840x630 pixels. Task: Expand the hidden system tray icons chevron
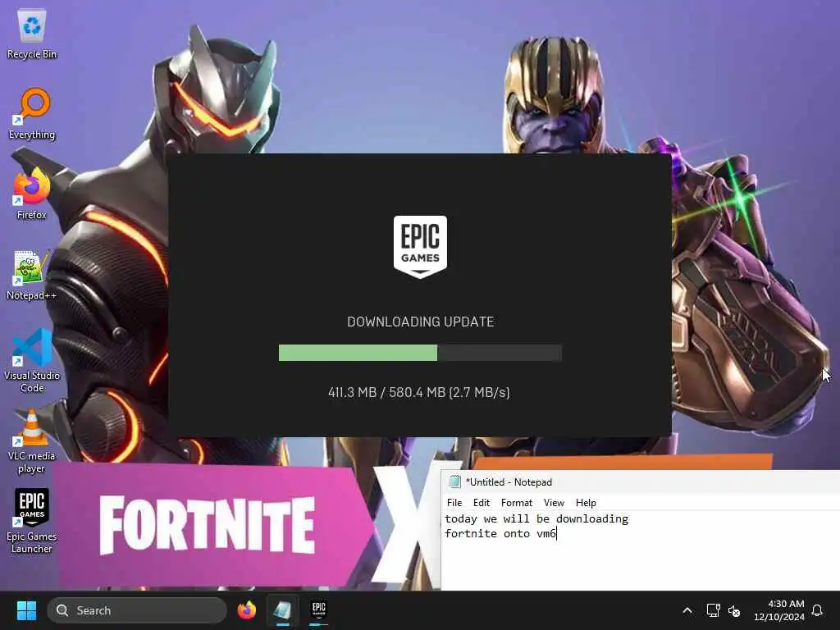(x=687, y=610)
